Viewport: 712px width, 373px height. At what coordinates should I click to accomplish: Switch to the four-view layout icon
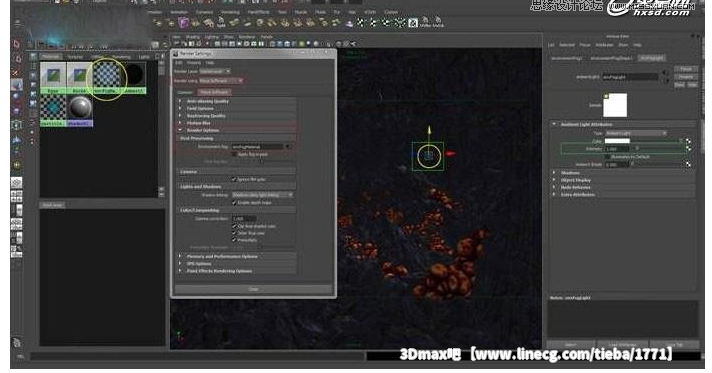[16, 196]
